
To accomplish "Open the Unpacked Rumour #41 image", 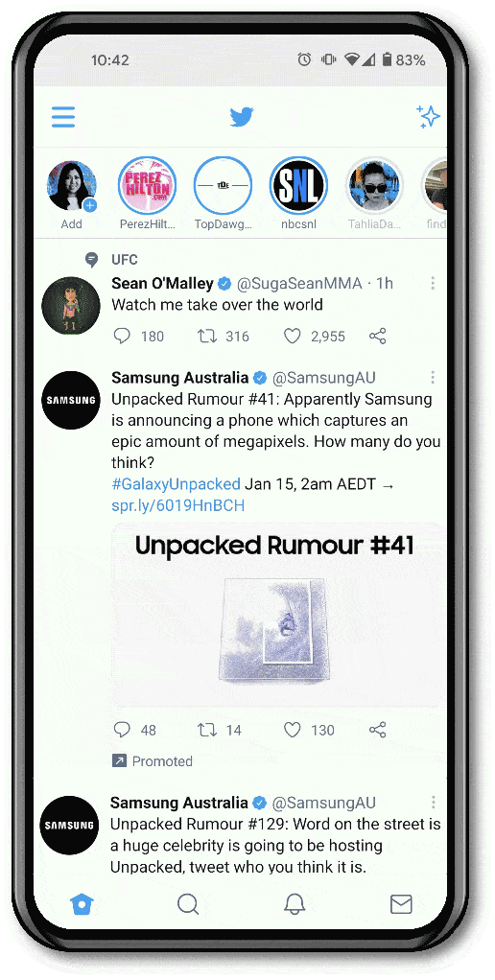I will point(279,616).
